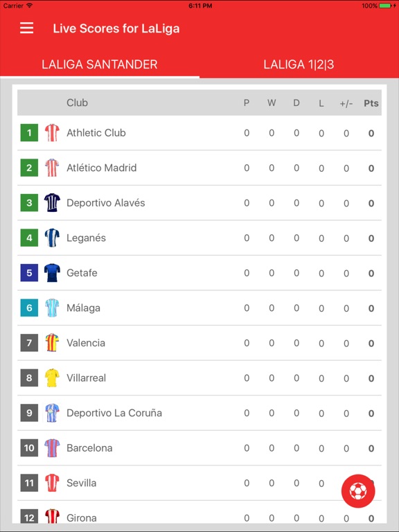Switch to the LALIGA 1|2|3 tab
This screenshot has width=399, height=532.
299,64
